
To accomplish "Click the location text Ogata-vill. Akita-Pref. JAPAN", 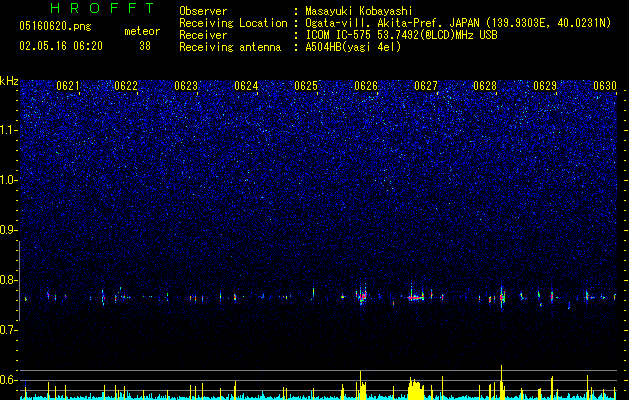I will tap(390, 23).
